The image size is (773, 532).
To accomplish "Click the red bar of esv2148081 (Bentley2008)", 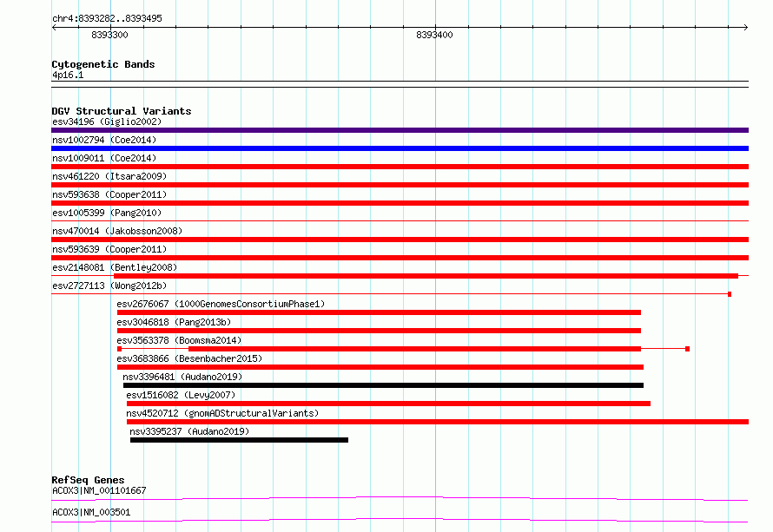I will coord(426,276).
